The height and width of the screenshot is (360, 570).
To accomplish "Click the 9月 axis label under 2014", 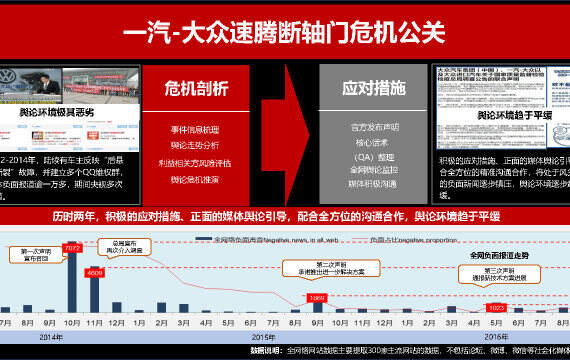I will [x=50, y=323].
